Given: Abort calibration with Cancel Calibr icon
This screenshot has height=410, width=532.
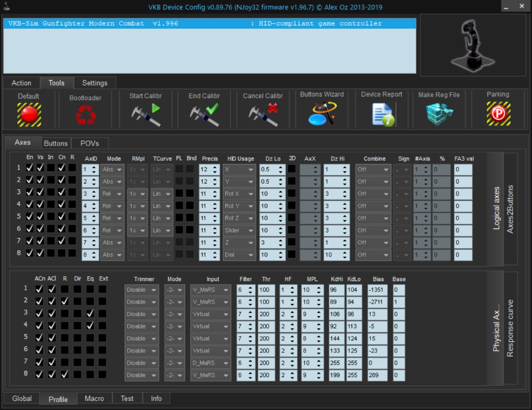Looking at the screenshot, I should [263, 115].
